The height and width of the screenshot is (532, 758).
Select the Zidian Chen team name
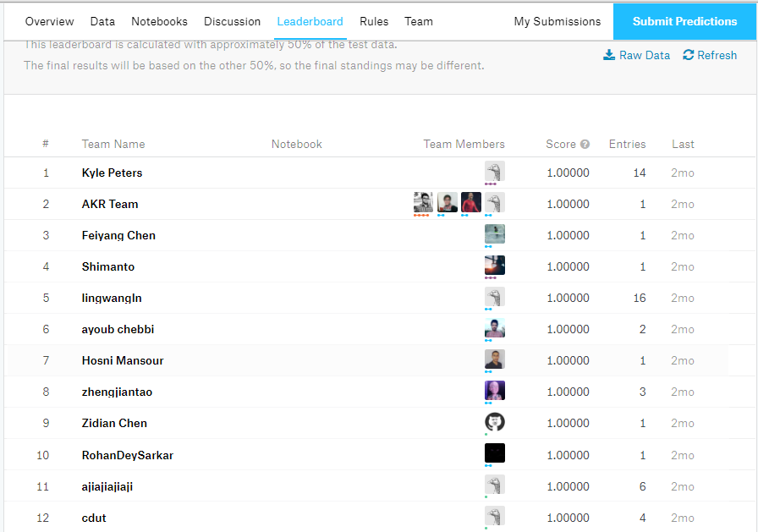pos(114,423)
